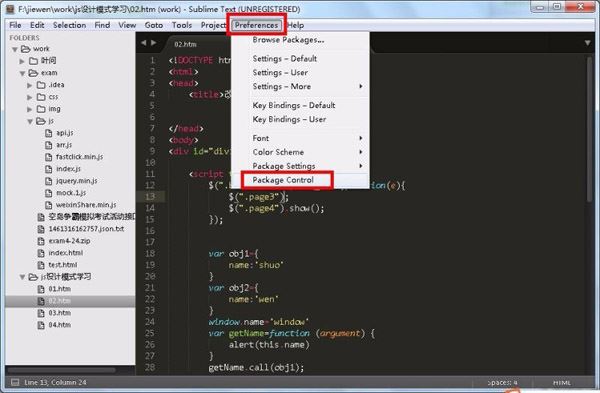
Task: Change indentation via Spaces: 4
Action: [x=502, y=382]
